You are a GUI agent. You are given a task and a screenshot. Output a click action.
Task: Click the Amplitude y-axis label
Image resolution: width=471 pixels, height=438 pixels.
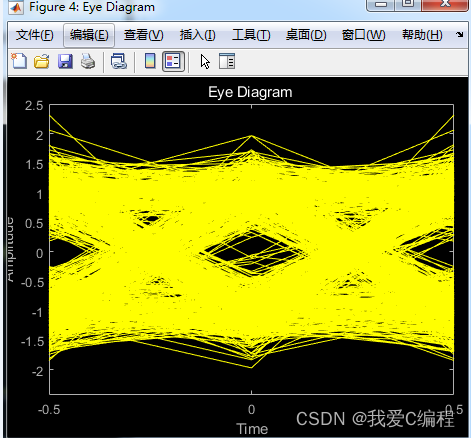[x=11, y=249]
